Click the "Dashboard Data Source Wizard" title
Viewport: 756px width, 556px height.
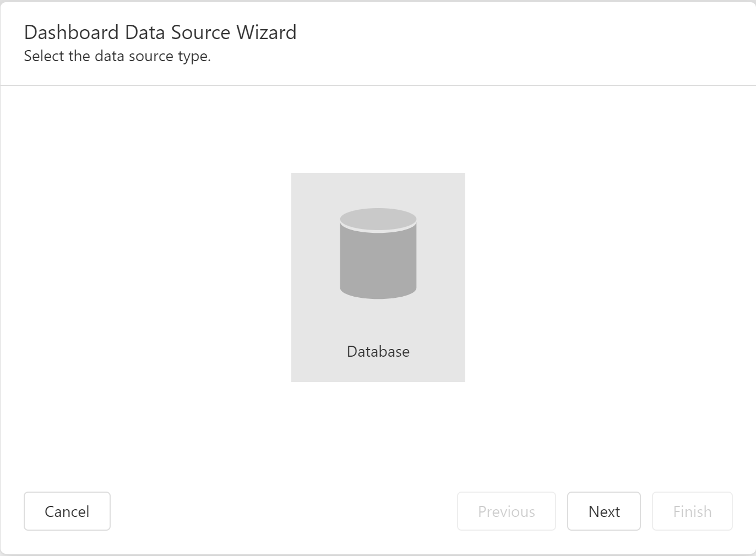pyautogui.click(x=160, y=32)
